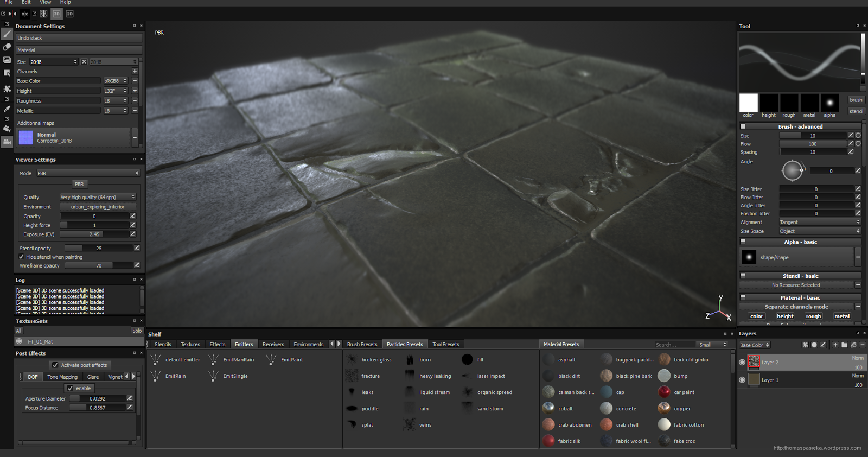Toggle the height material channel button
The image size is (868, 457).
[785, 316]
